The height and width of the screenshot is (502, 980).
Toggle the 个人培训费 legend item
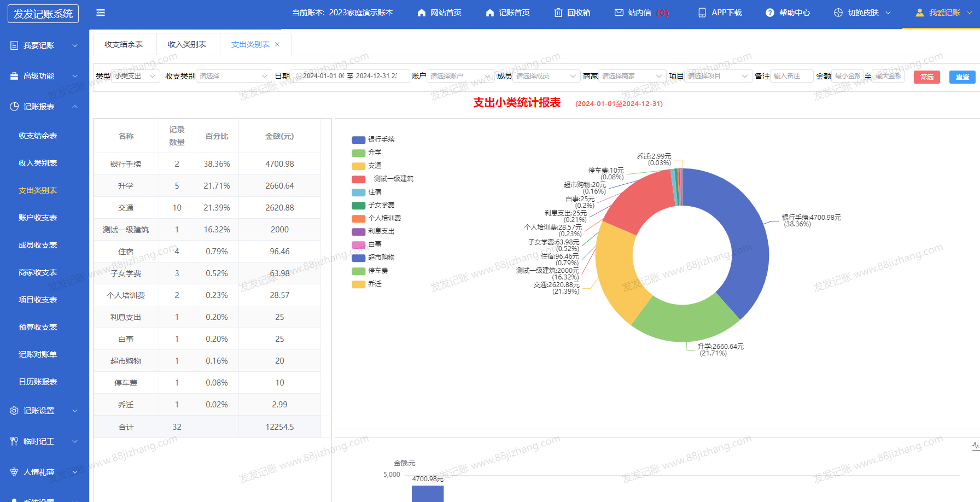pyautogui.click(x=376, y=218)
